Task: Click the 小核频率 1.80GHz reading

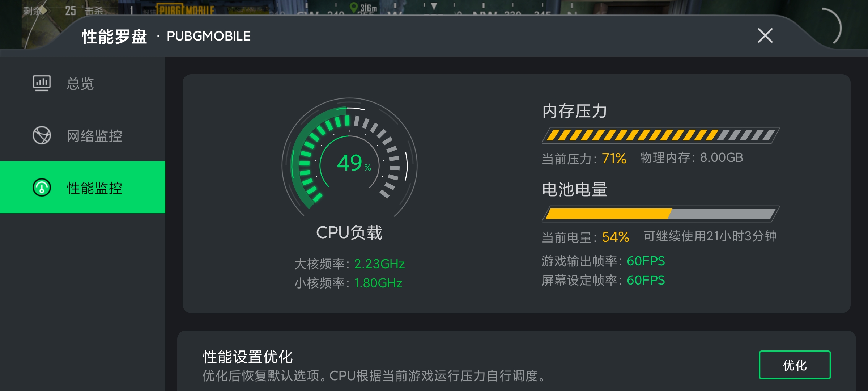Action: click(378, 283)
